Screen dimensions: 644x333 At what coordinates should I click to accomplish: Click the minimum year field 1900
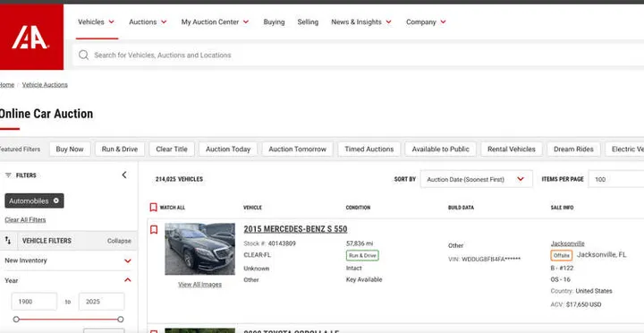coord(34,302)
